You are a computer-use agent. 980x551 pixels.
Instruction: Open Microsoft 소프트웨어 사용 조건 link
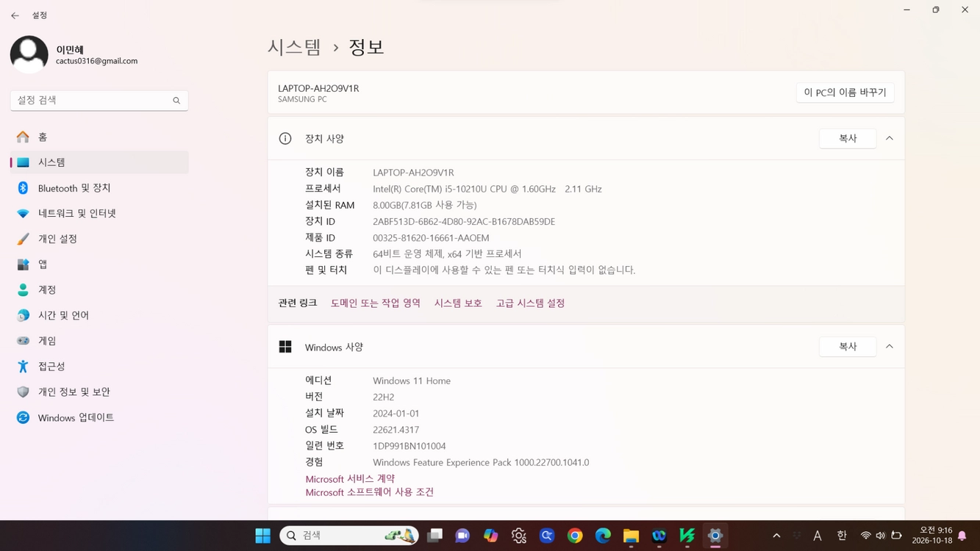pyautogui.click(x=370, y=492)
